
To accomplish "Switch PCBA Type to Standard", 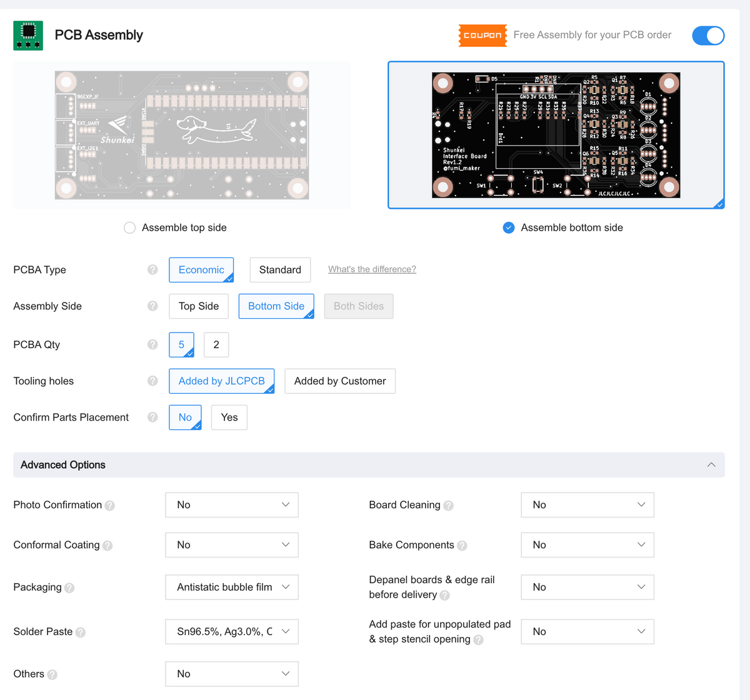I will pyautogui.click(x=280, y=269).
